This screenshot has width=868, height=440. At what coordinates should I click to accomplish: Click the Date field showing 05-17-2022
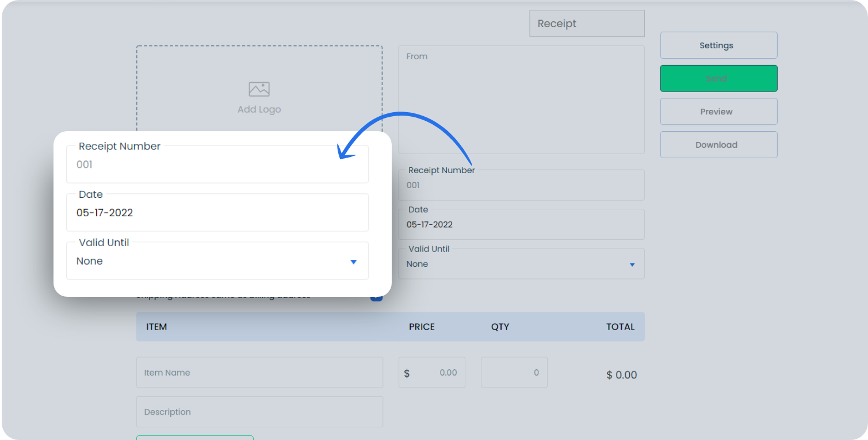pyautogui.click(x=217, y=212)
